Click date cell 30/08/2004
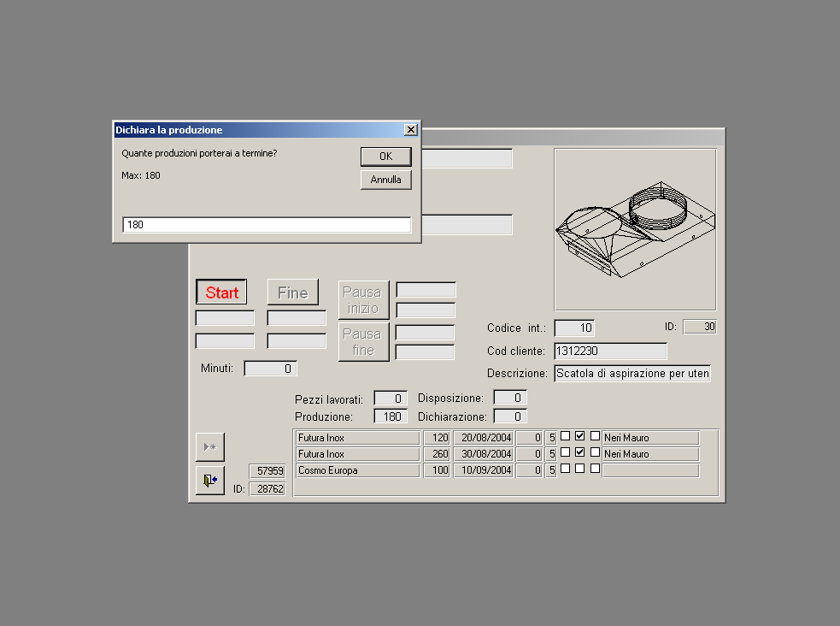The height and width of the screenshot is (626, 840). pyautogui.click(x=483, y=454)
